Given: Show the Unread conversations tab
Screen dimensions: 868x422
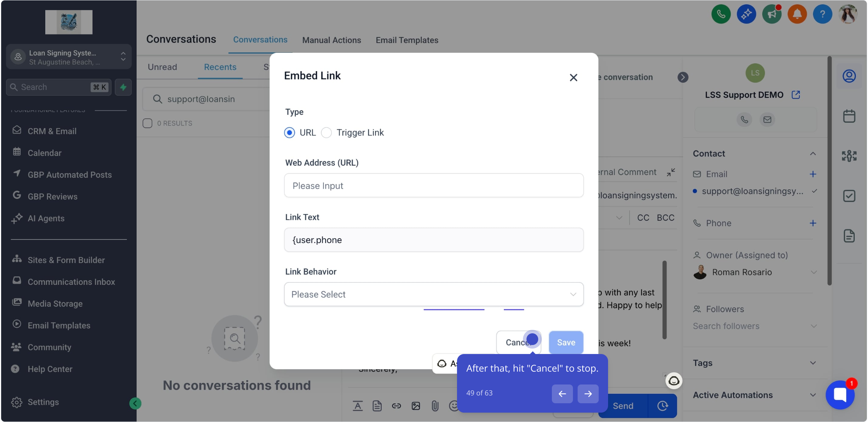Looking at the screenshot, I should [162, 67].
